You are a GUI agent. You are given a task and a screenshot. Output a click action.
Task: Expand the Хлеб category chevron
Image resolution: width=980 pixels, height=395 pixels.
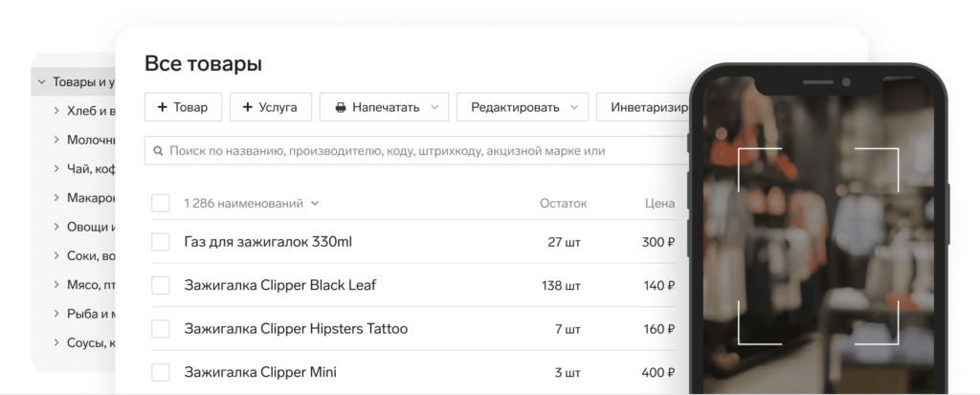pyautogui.click(x=56, y=111)
